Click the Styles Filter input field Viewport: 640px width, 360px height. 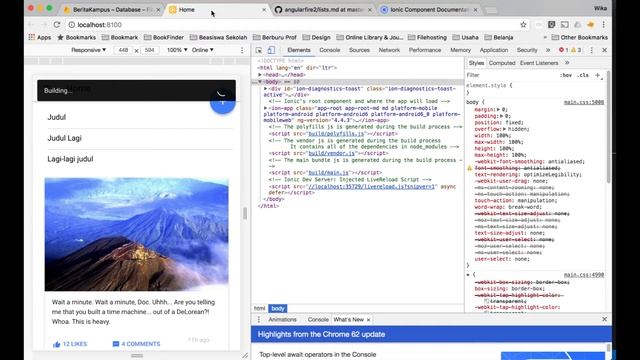tap(510, 75)
